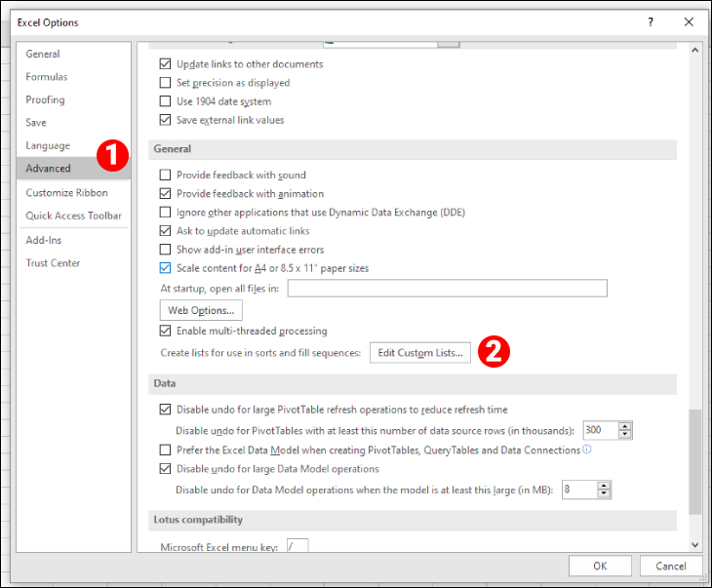Toggle Use 1904 date system checkbox
712x588 pixels.
tap(165, 101)
